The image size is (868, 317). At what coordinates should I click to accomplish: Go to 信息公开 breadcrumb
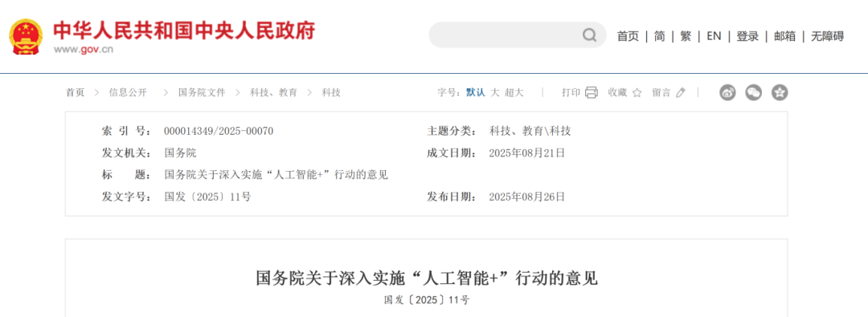128,92
